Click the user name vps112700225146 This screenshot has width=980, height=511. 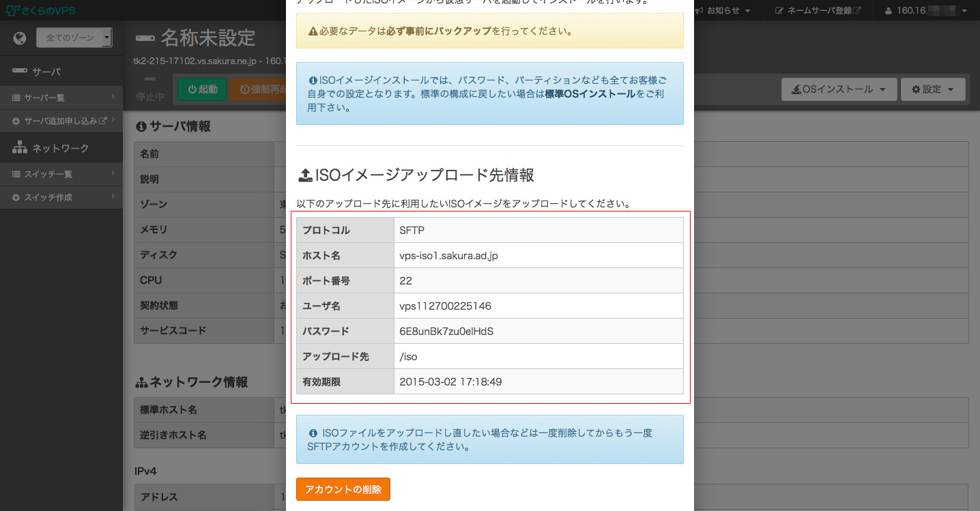pyautogui.click(x=446, y=306)
